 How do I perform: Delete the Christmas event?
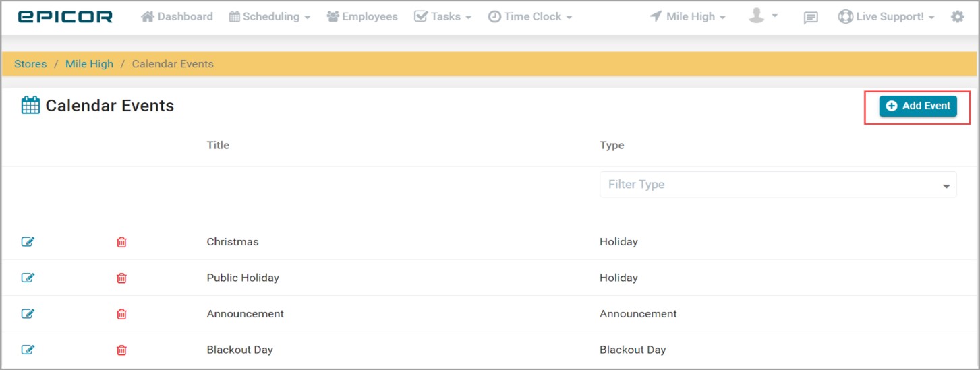pos(121,242)
